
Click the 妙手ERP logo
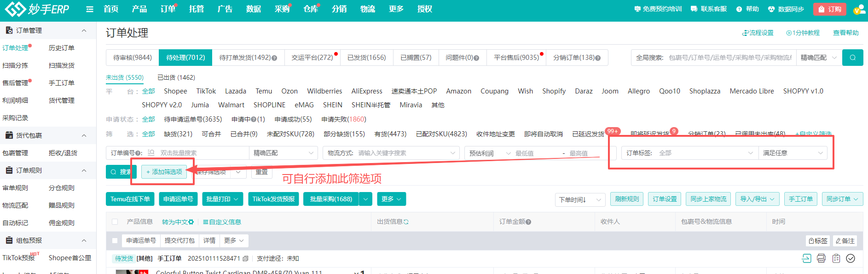tap(37, 9)
